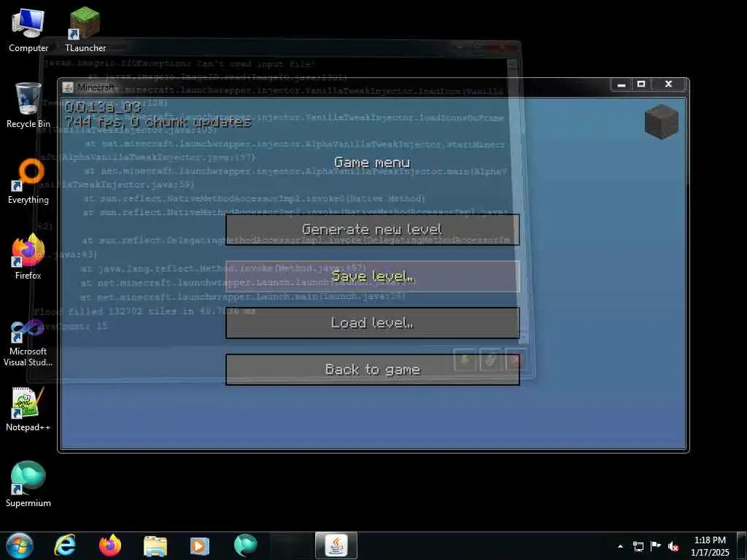Select stone block icon in Minecraft corner
Viewport: 747px width, 560px height.
(x=661, y=122)
